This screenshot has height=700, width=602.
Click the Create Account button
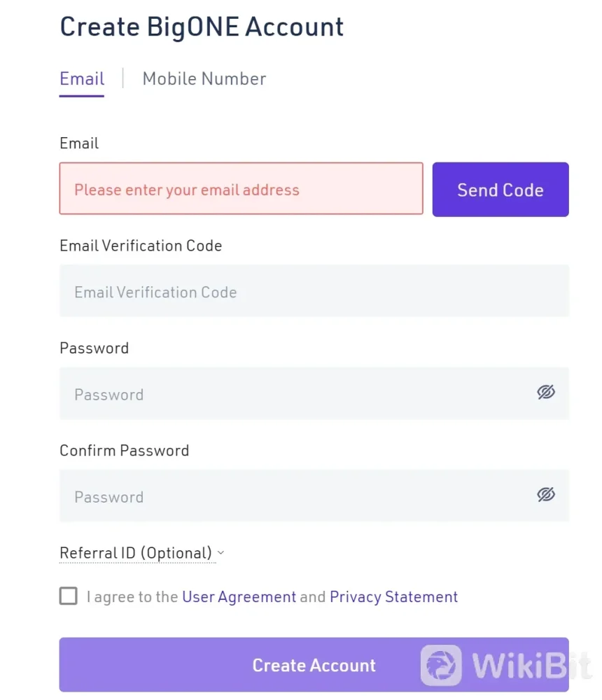pyautogui.click(x=314, y=665)
